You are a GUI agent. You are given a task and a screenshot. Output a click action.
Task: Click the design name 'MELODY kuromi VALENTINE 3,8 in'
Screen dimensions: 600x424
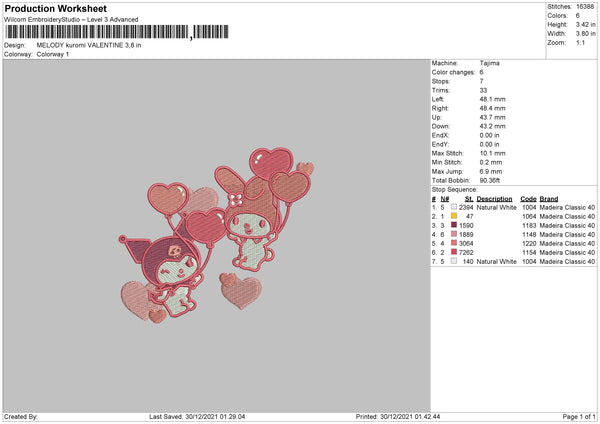click(x=89, y=45)
